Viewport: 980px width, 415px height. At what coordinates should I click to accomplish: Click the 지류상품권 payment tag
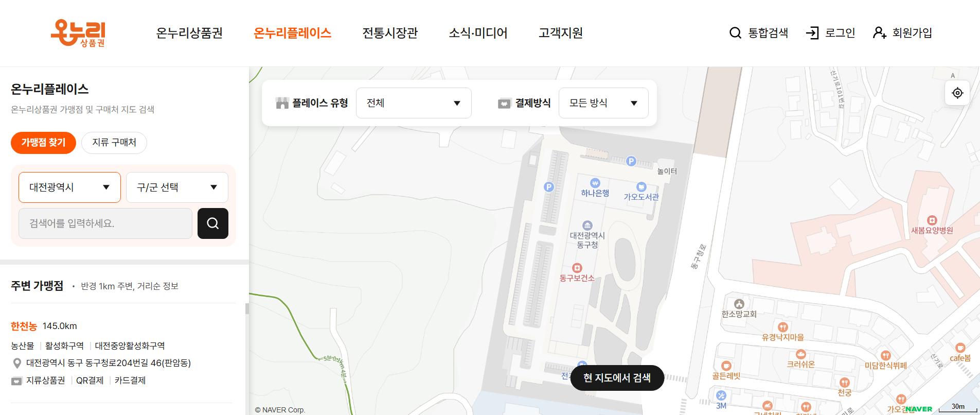pos(46,381)
